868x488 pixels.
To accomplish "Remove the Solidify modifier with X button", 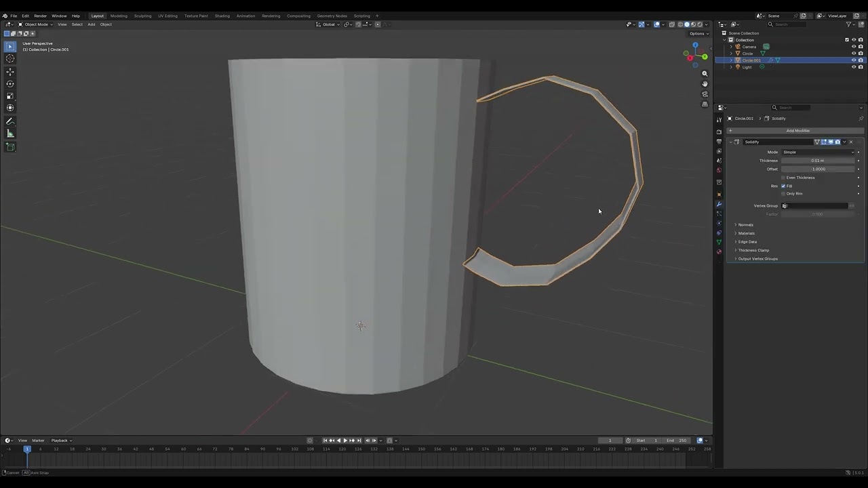I will tap(851, 142).
